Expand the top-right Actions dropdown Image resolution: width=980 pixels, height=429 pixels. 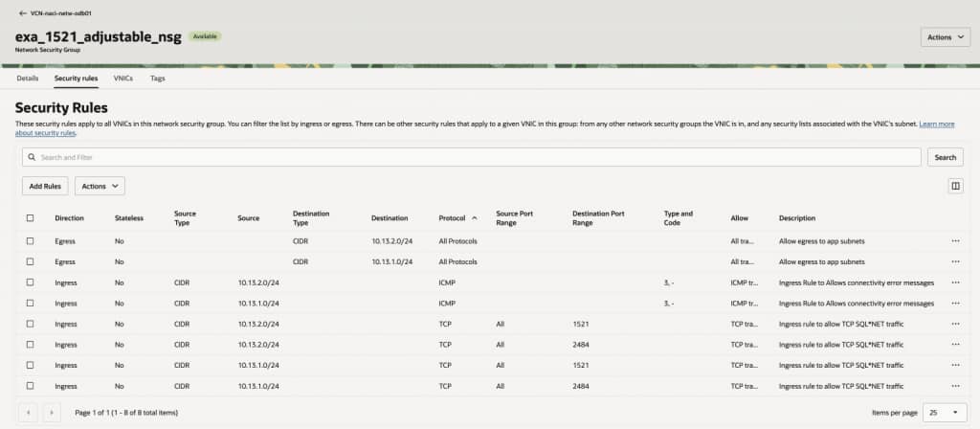click(945, 37)
